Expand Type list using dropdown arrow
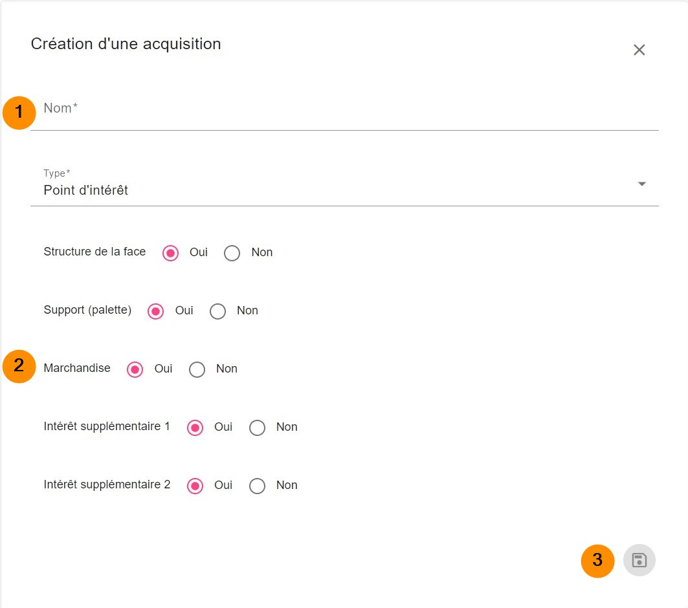 coord(642,184)
